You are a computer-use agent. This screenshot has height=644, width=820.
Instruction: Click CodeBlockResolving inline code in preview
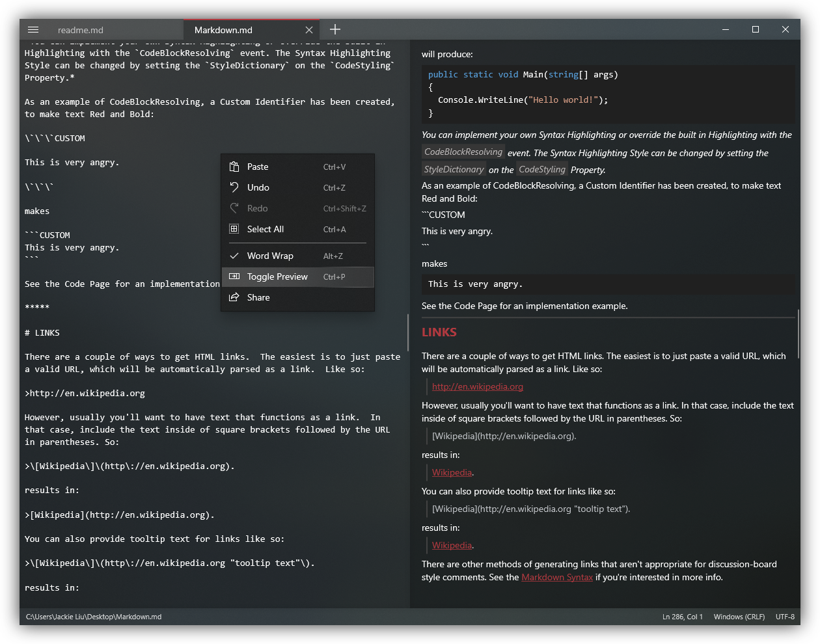463,152
